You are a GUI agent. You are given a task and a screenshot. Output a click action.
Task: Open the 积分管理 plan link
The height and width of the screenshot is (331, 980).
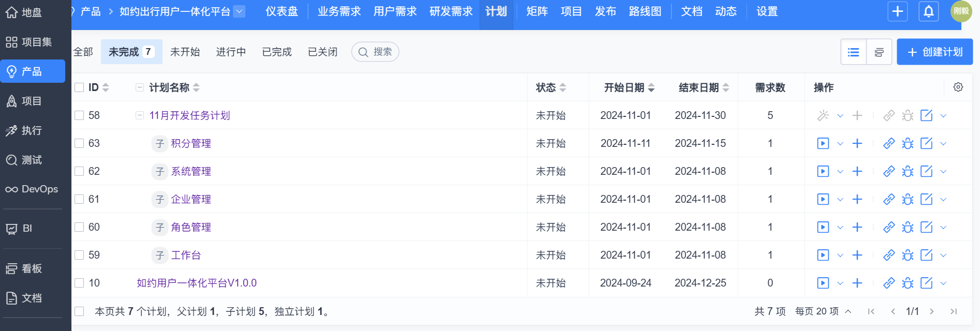pyautogui.click(x=191, y=143)
